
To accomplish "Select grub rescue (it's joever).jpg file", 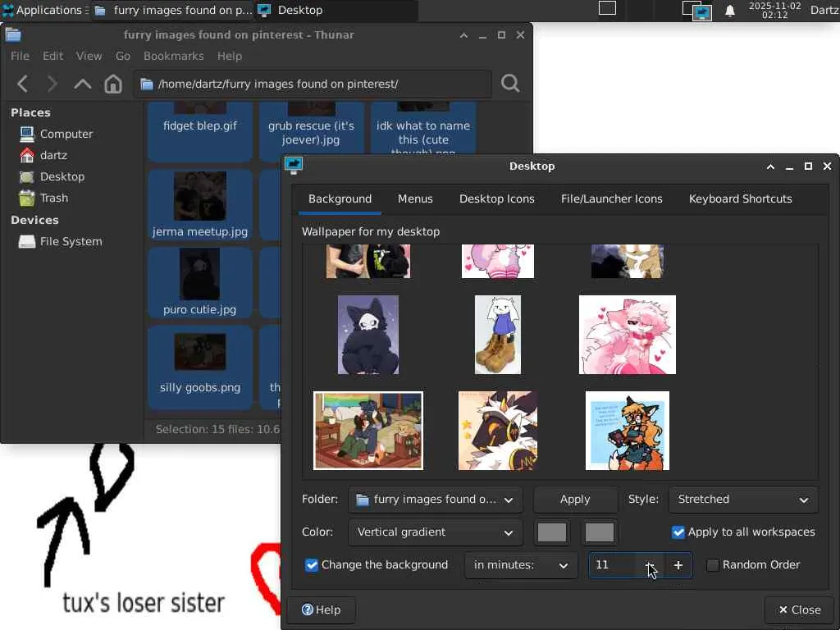I will tap(311, 132).
